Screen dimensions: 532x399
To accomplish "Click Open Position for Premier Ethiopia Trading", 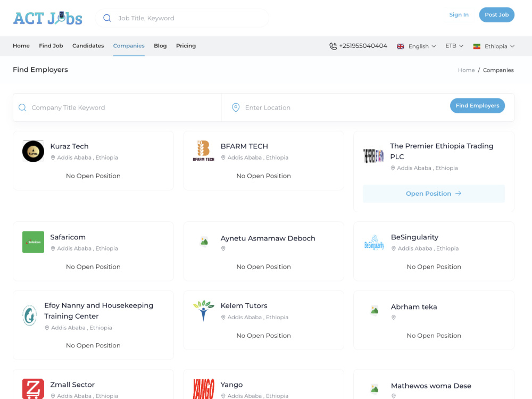I will [x=434, y=194].
